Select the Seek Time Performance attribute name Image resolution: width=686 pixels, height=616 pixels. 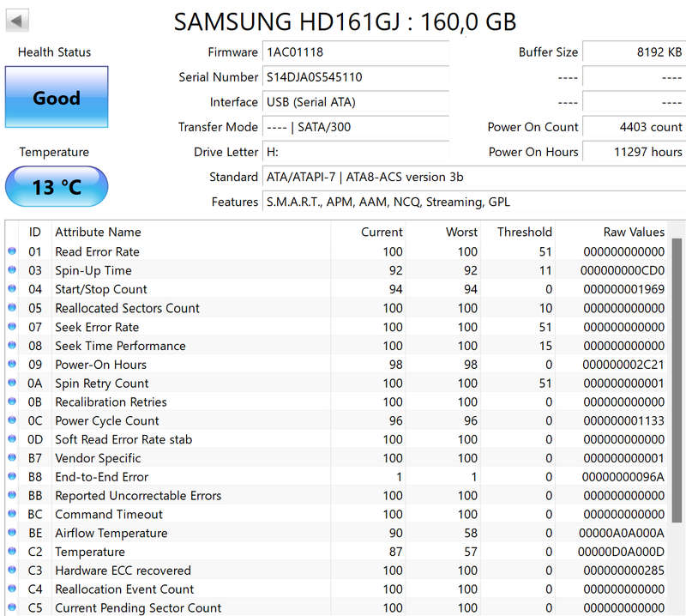pos(120,346)
